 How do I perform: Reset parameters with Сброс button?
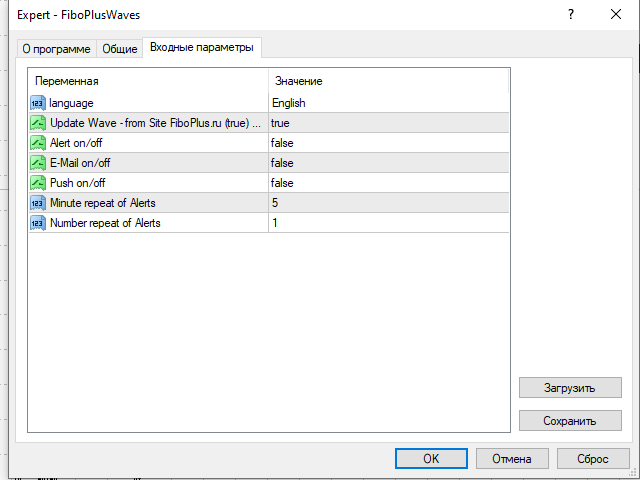pyautogui.click(x=593, y=459)
